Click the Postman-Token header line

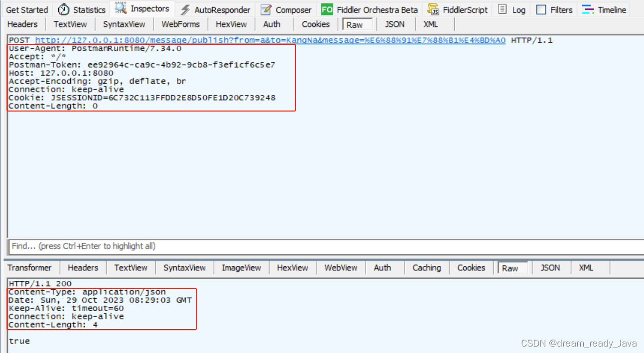(x=142, y=65)
